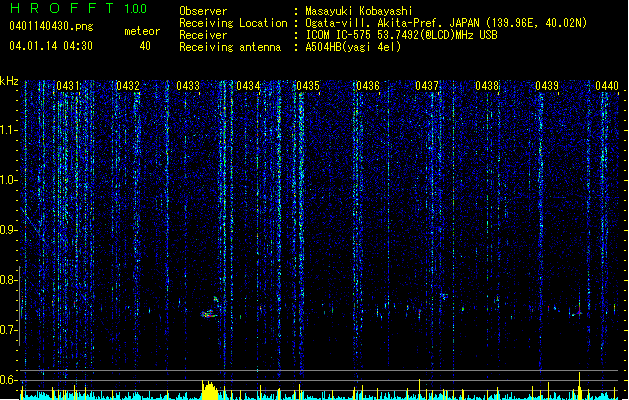Screen dimensions: 629x400
Task: Click the bright meteor echo after 0433
Action: [209, 314]
